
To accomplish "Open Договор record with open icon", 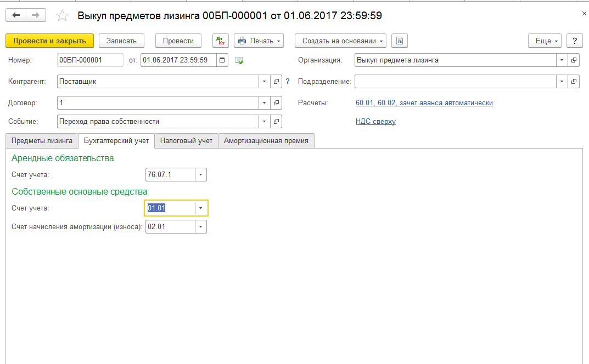I will point(277,103).
